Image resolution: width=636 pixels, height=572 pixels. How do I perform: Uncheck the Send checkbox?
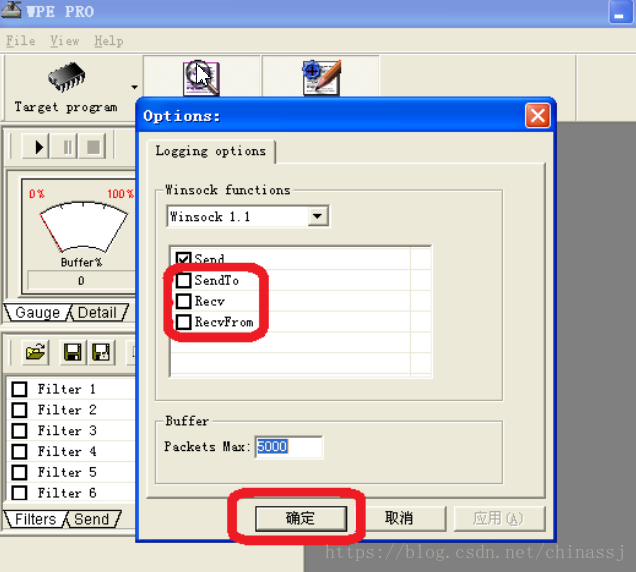pos(183,259)
